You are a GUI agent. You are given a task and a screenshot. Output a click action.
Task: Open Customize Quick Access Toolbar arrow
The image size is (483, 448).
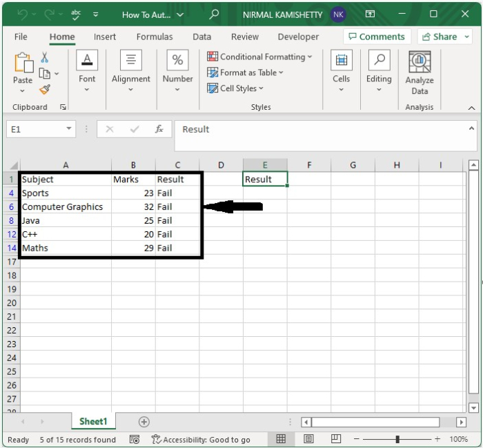pyautogui.click(x=96, y=14)
